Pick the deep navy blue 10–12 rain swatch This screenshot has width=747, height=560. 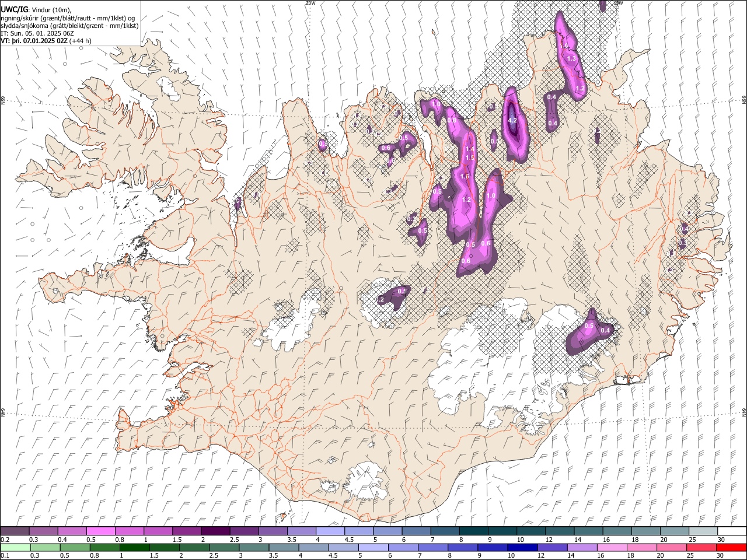(x=522, y=547)
